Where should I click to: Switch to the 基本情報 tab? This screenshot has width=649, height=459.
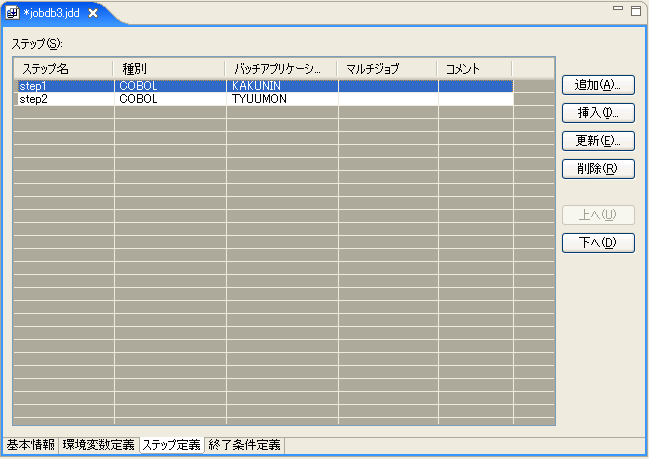31,445
